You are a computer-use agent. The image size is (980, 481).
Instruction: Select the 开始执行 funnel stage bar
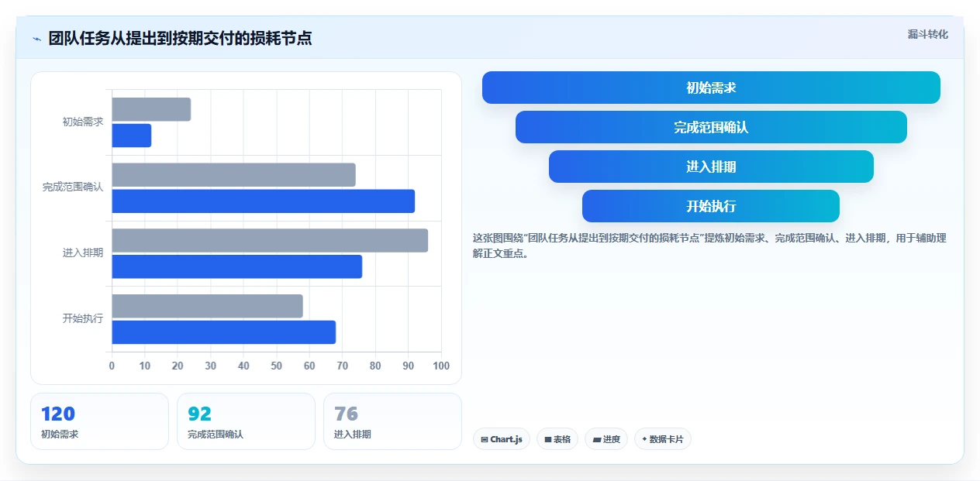[711, 206]
